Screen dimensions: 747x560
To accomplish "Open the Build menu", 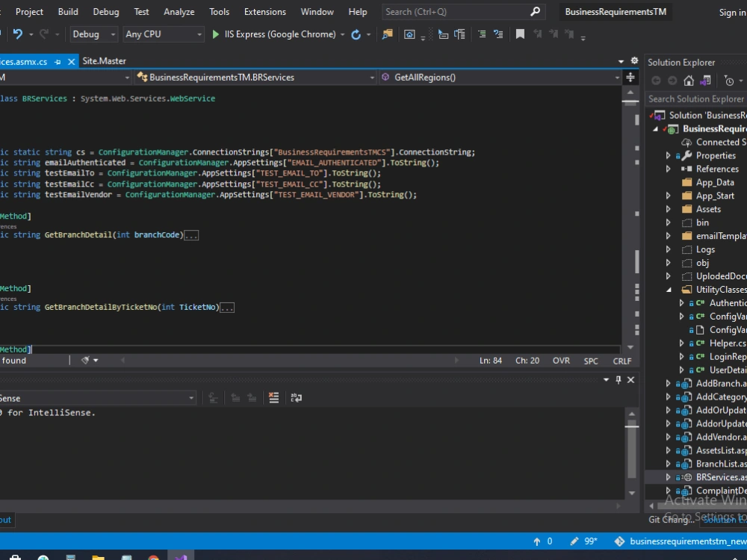I will [68, 11].
